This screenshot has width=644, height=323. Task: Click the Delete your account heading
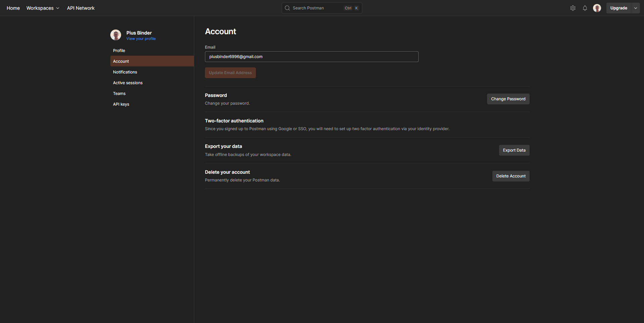[227, 172]
